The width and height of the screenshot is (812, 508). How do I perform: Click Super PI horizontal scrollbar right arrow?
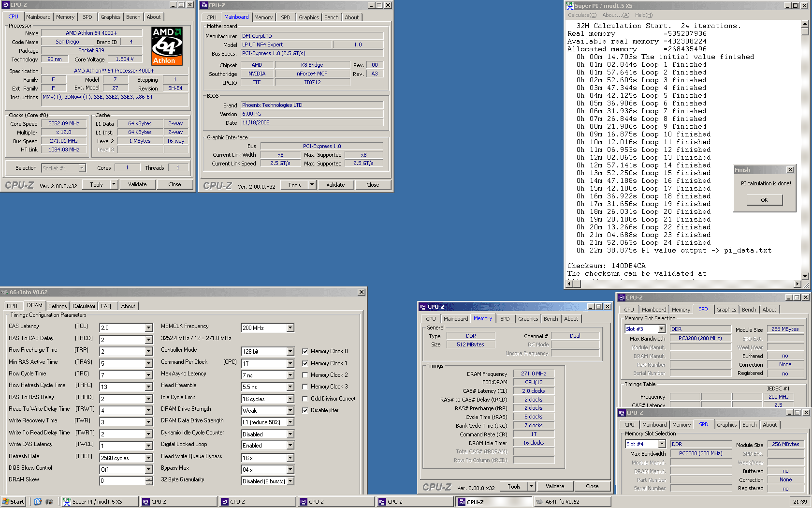[797, 284]
